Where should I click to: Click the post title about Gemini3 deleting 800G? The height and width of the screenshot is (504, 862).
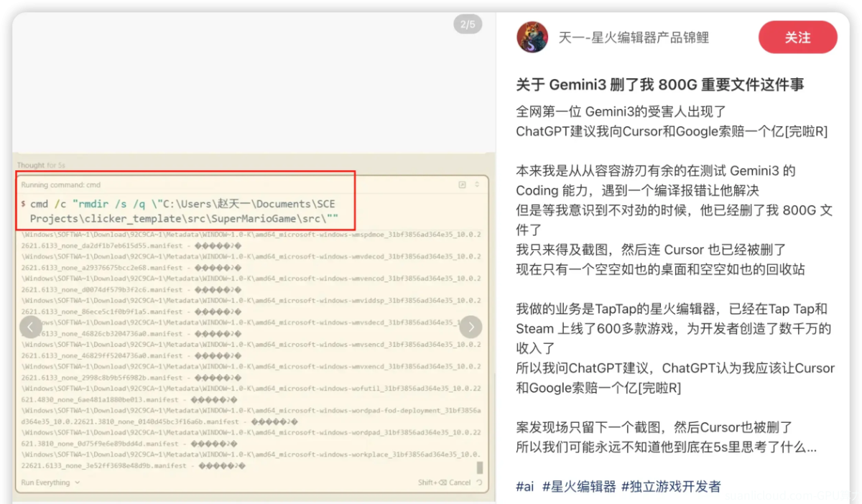(660, 85)
